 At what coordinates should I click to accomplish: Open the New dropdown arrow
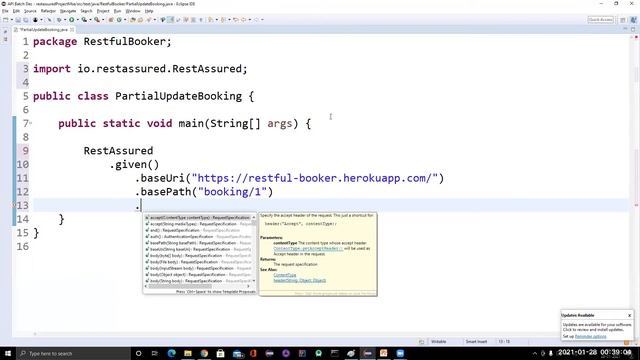12,20
